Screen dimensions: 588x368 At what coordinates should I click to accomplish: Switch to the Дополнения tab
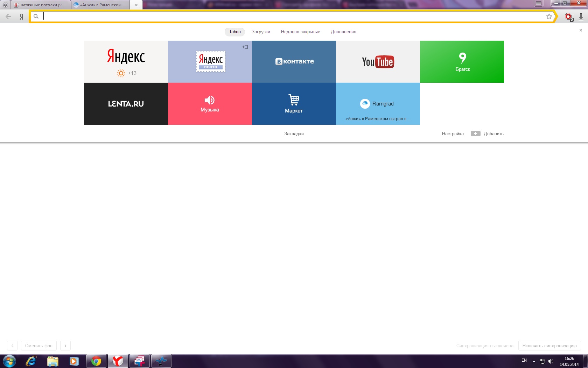coord(343,32)
